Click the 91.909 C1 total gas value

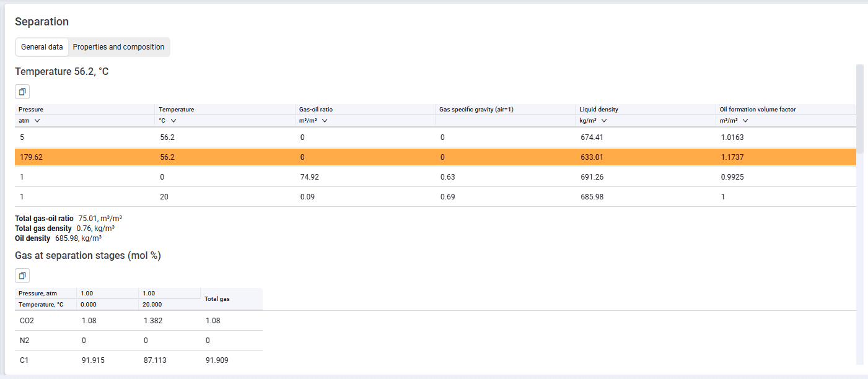[x=217, y=360]
